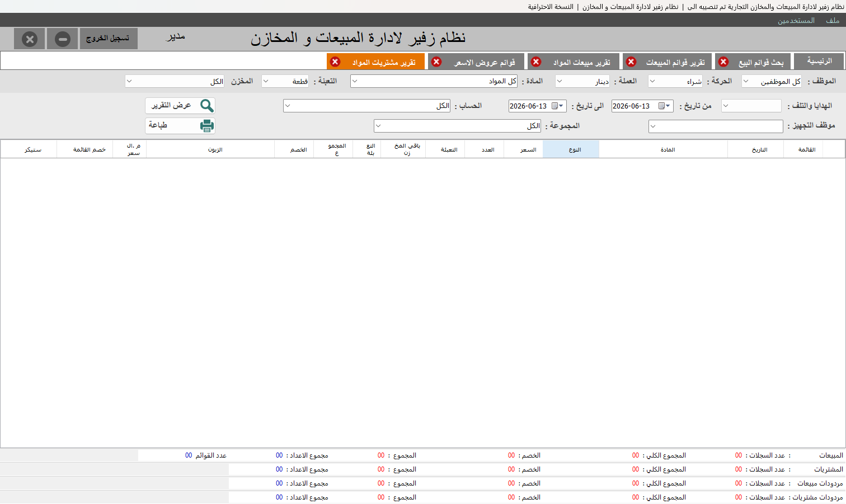Open the ملف menu
Viewport: 846px width, 504px height.
tap(833, 20)
